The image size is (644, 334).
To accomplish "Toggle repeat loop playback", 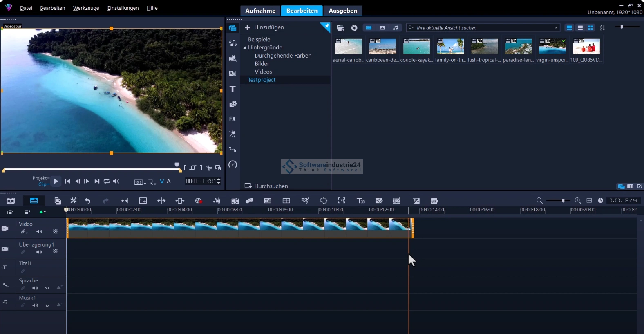I will tap(107, 181).
